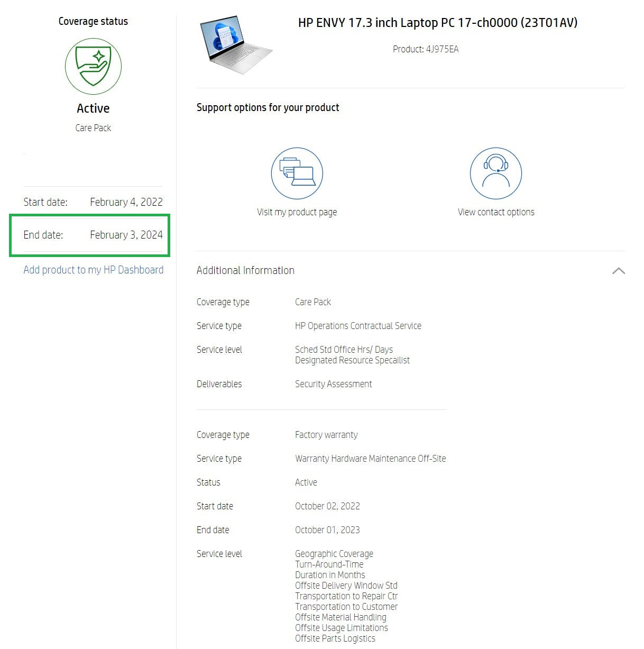
Task: Click the Factory warranty coverage type
Action: pos(326,435)
